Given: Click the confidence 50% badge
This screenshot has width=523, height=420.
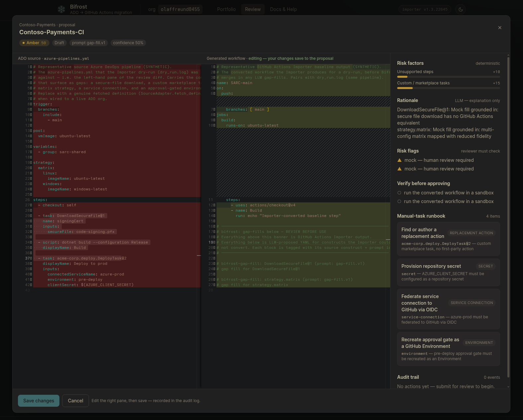Looking at the screenshot, I should 128,43.
